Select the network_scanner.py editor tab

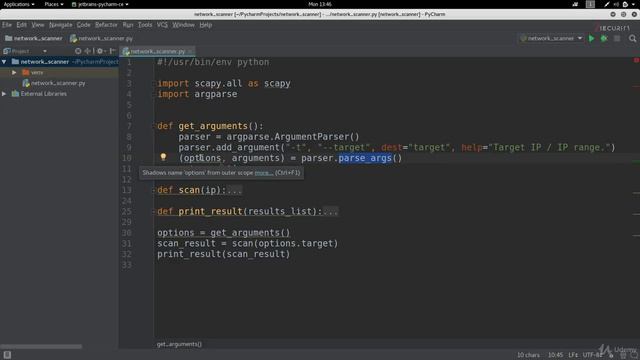tap(158, 51)
